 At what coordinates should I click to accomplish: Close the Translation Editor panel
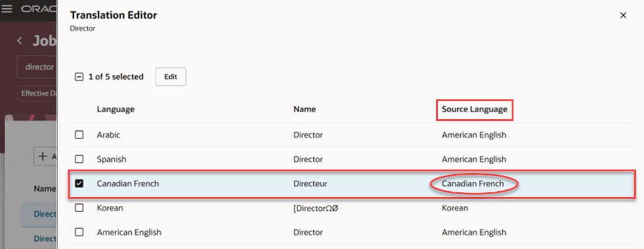[623, 15]
